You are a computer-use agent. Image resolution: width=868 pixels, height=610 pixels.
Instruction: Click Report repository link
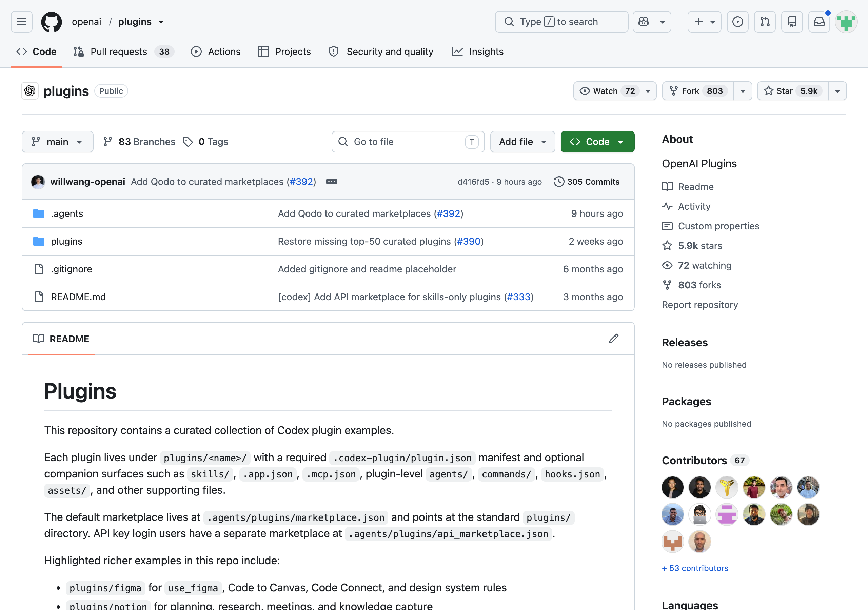coord(700,305)
